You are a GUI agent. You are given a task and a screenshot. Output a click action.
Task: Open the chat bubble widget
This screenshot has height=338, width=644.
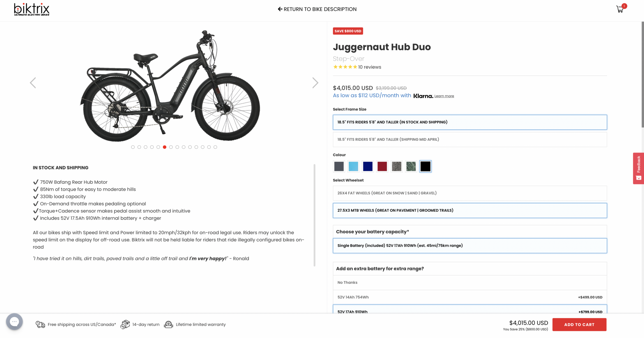[x=14, y=321]
